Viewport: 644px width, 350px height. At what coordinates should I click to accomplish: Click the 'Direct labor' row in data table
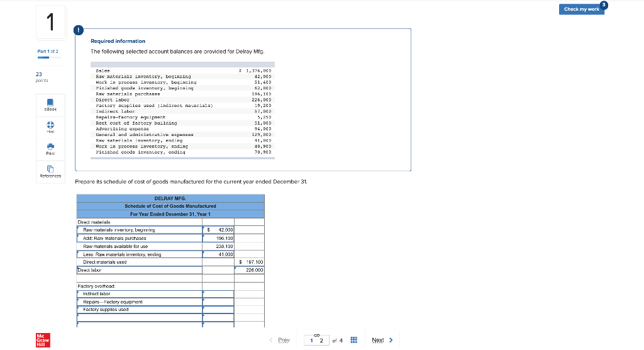click(x=183, y=100)
